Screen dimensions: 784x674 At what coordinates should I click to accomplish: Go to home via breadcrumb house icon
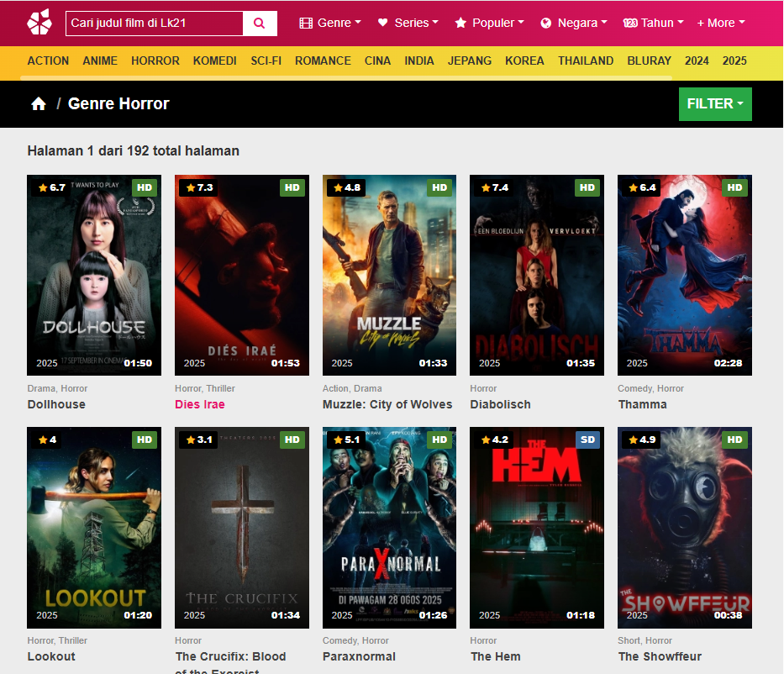[x=39, y=103]
